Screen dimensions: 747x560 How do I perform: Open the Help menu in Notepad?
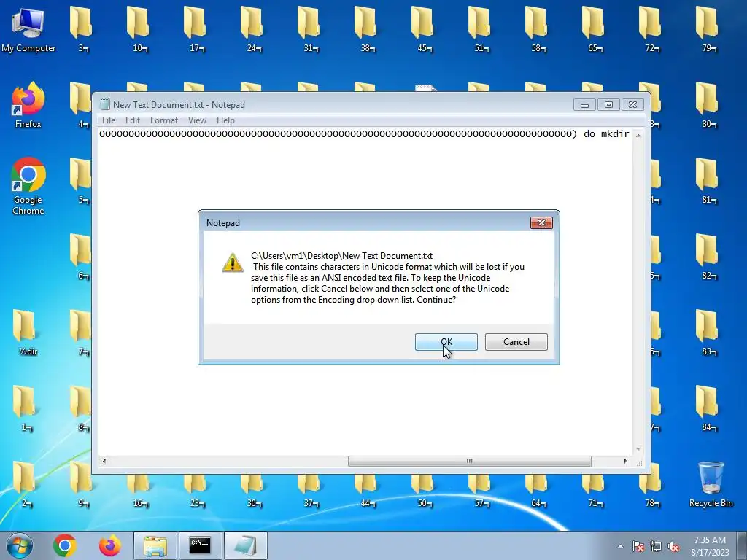225,120
